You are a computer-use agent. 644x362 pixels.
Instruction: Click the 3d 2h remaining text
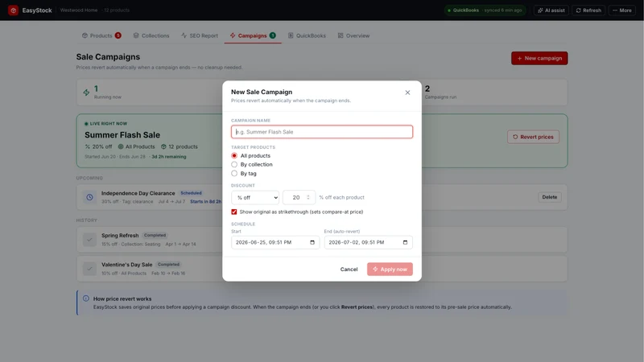pos(169,157)
